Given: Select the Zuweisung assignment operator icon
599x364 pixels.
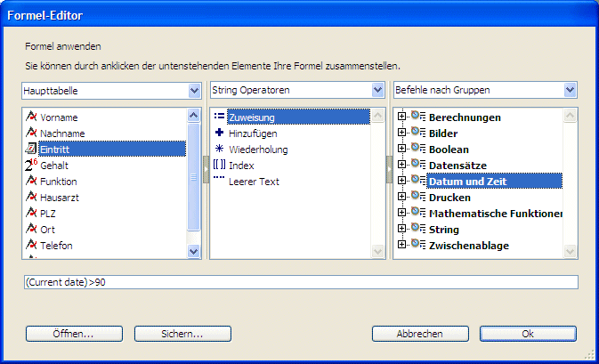Looking at the screenshot, I should point(219,117).
